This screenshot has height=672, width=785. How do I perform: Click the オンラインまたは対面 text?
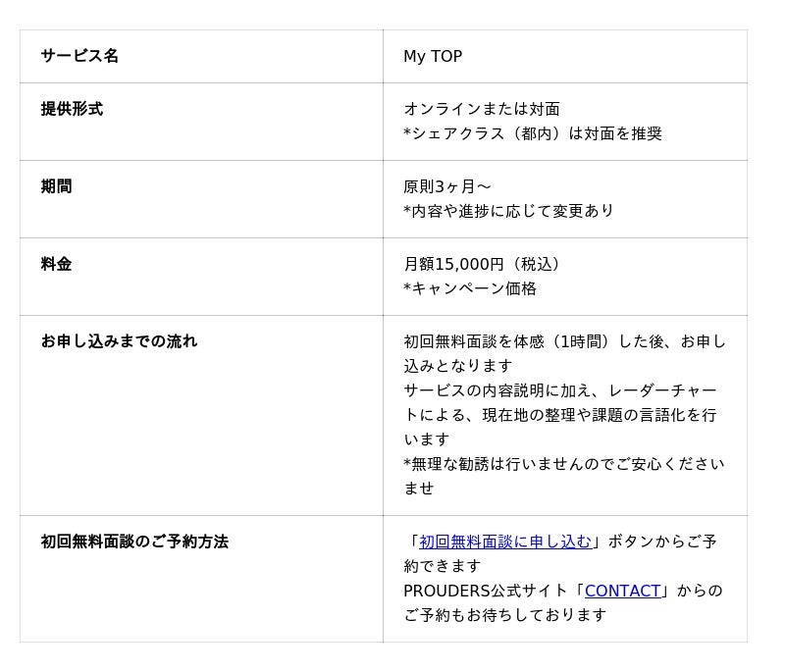(482, 109)
